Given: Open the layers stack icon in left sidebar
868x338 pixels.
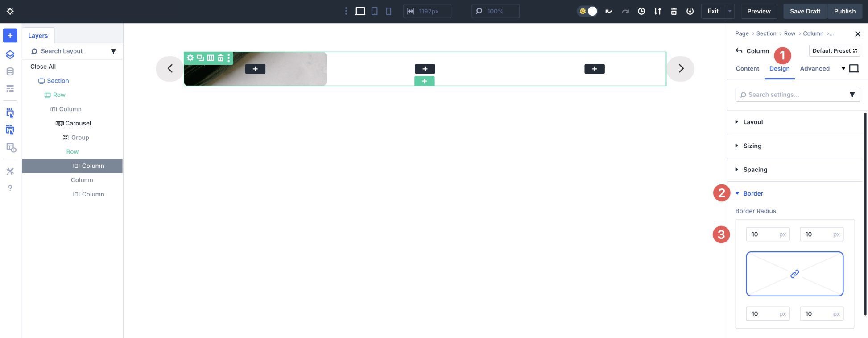Looking at the screenshot, I should coord(10,54).
